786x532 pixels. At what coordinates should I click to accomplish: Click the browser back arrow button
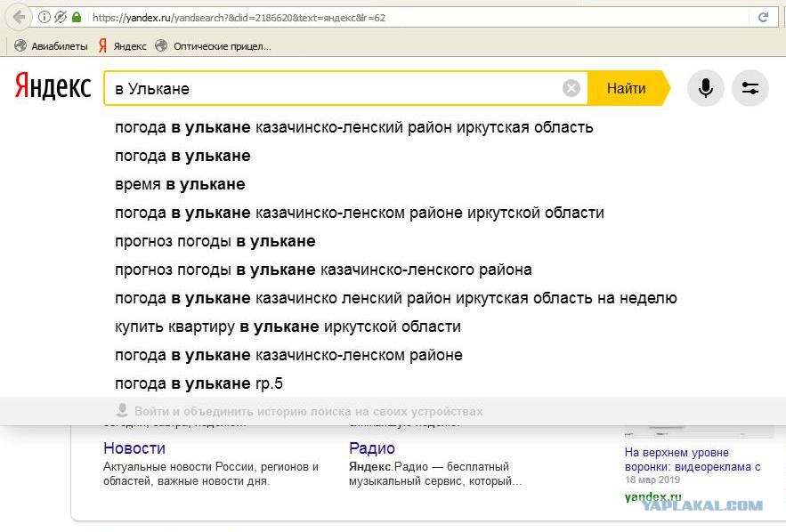[18, 17]
